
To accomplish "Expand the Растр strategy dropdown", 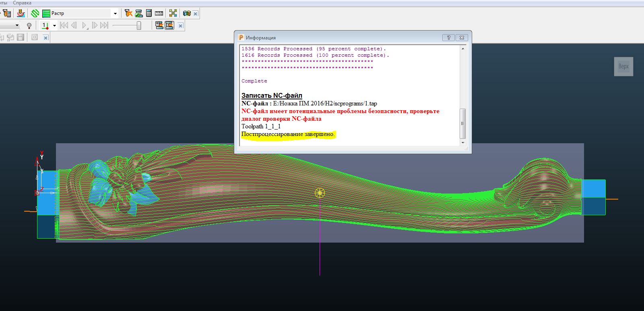I will 115,13.
